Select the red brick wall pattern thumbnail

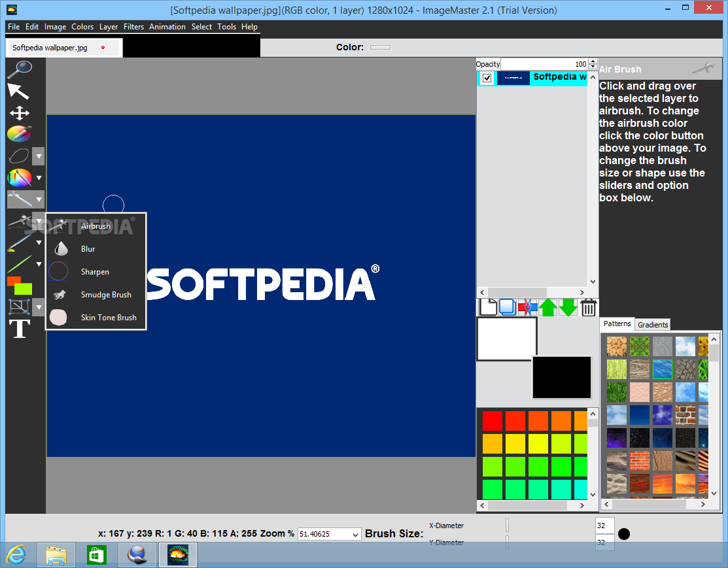coord(639,461)
